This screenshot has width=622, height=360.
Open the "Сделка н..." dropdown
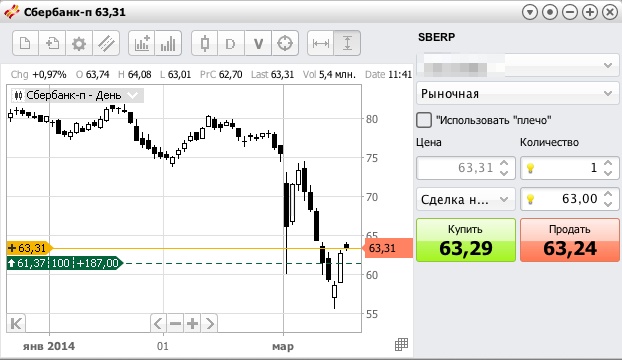tap(466, 199)
